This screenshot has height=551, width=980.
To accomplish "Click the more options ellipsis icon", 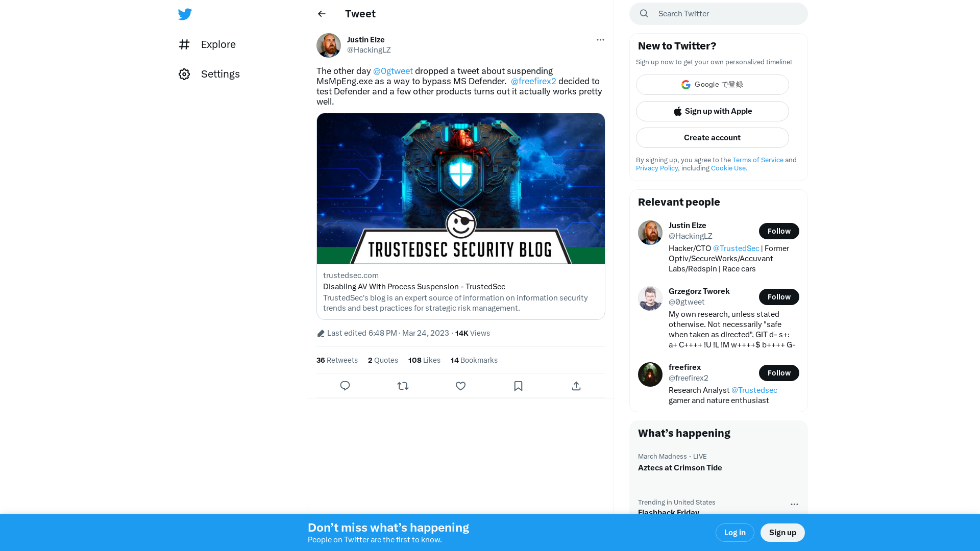I will pyautogui.click(x=600, y=40).
